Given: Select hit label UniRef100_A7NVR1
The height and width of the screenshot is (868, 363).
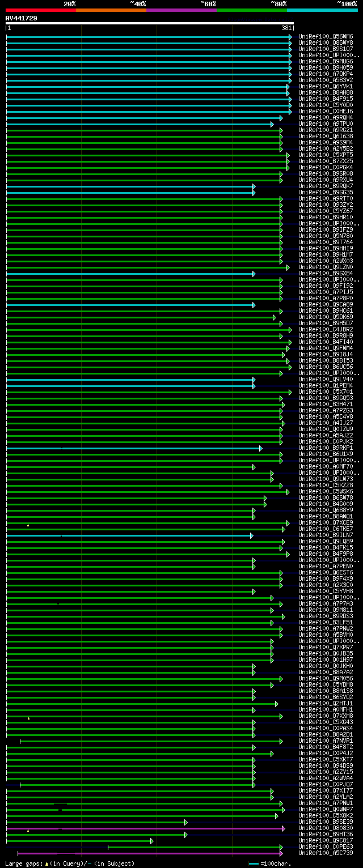Looking at the screenshot, I should coord(326,741).
